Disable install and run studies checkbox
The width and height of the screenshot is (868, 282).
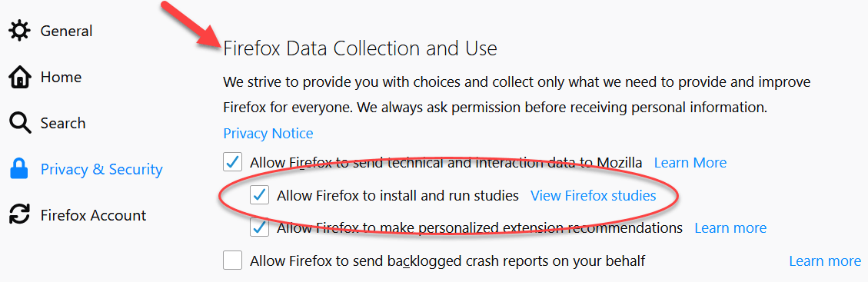(x=260, y=195)
